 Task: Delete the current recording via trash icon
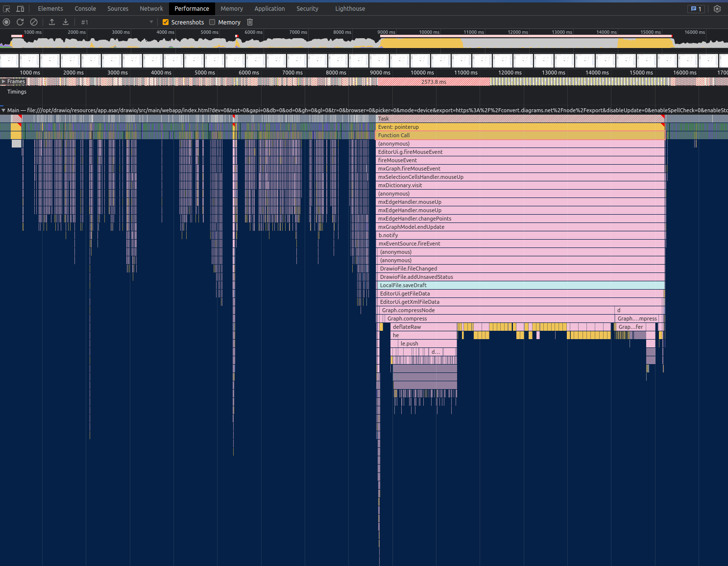(x=250, y=22)
